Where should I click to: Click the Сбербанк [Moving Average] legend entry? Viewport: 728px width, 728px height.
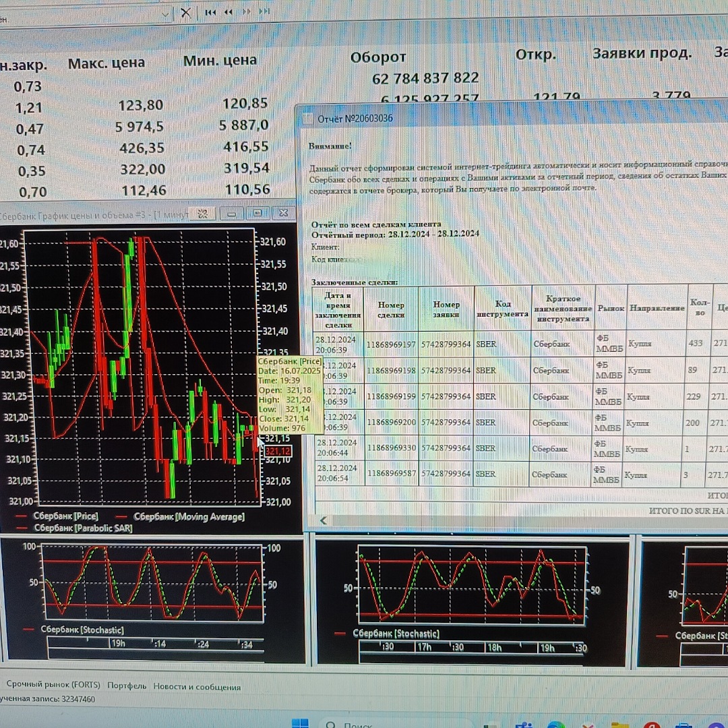189,517
